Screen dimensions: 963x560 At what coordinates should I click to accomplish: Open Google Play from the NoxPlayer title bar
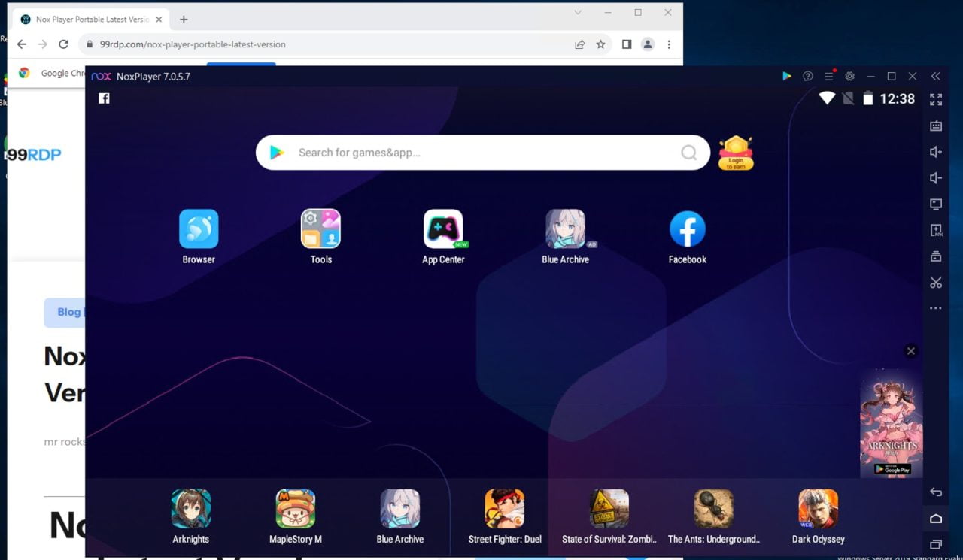[787, 76]
